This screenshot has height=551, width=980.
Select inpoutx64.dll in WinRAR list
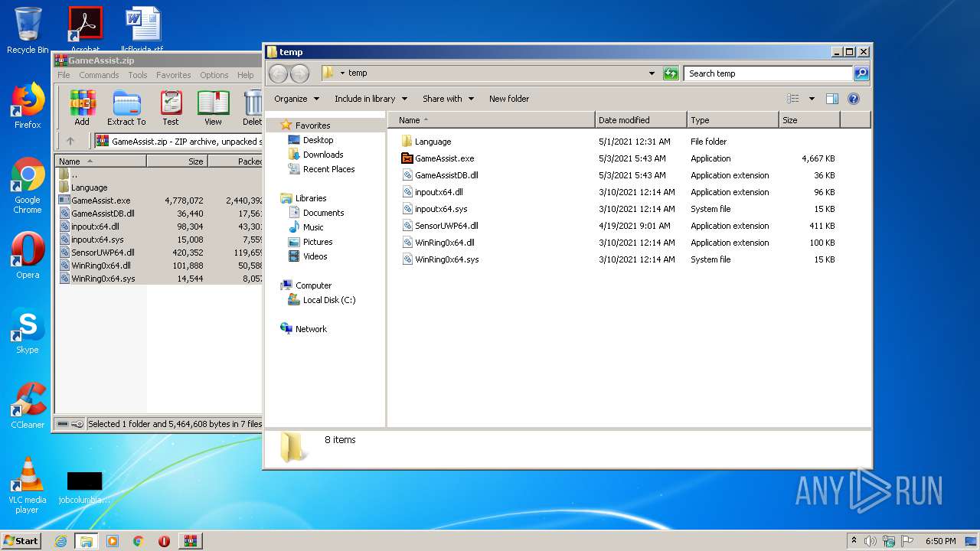(x=95, y=227)
